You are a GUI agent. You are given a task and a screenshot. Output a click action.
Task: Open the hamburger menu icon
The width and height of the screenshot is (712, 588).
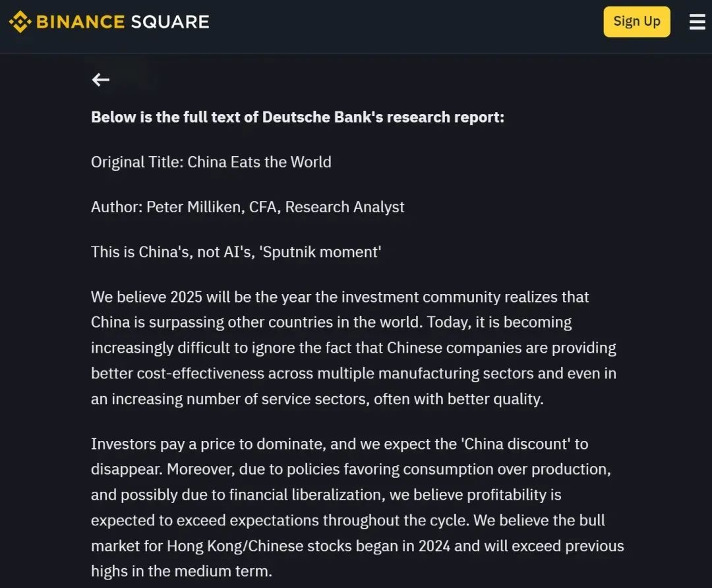click(697, 22)
